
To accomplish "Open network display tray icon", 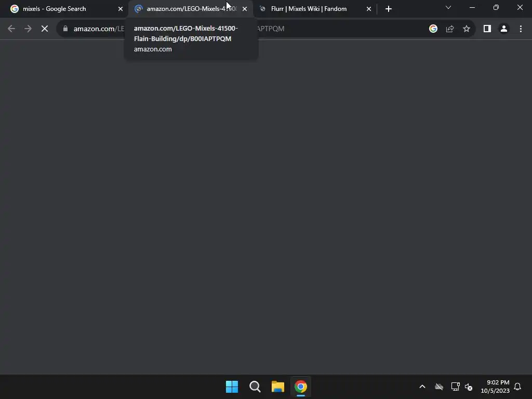I will [455, 387].
